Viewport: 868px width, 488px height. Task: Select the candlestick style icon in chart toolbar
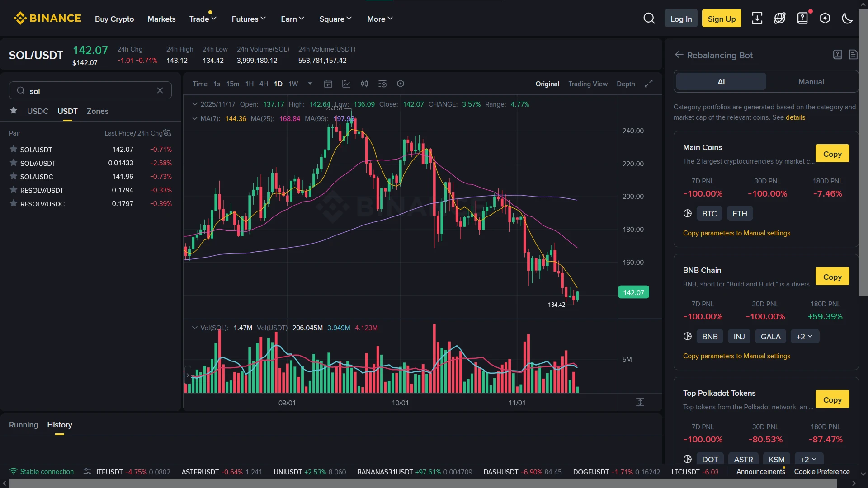pos(364,84)
